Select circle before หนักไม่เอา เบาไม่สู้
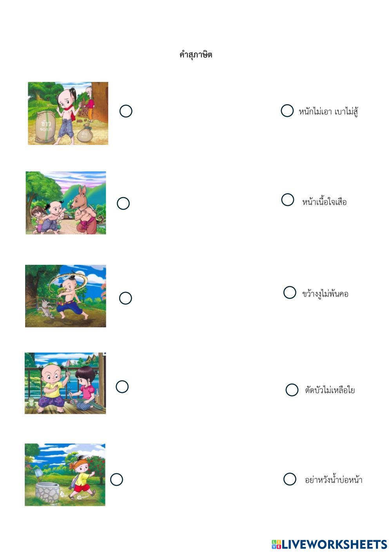The height and width of the screenshot is (554, 392). click(x=287, y=111)
